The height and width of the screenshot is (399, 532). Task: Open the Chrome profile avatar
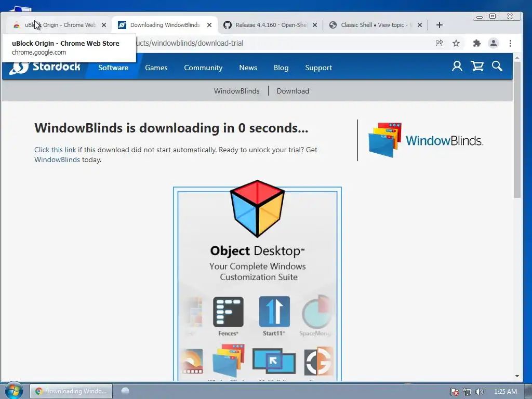[x=494, y=43]
